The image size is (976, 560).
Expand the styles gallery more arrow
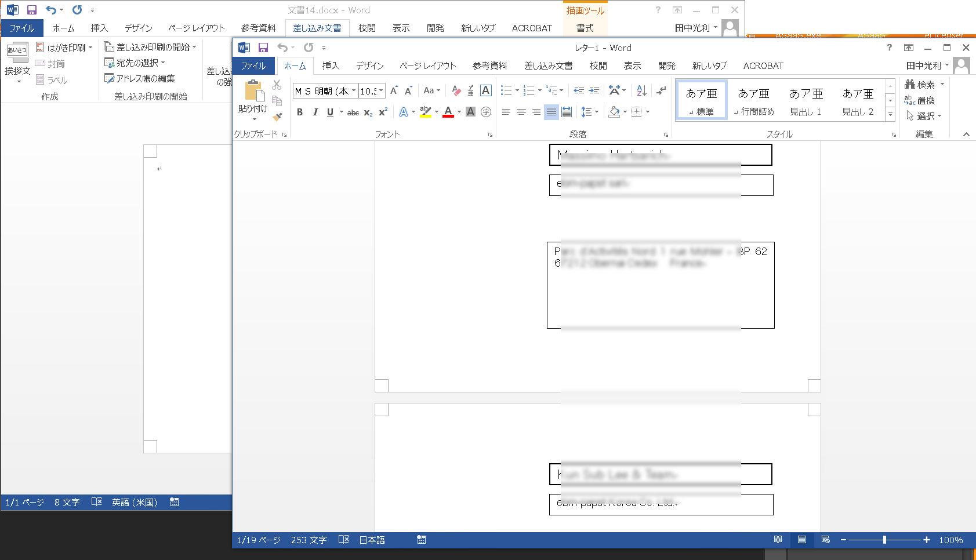tap(890, 115)
